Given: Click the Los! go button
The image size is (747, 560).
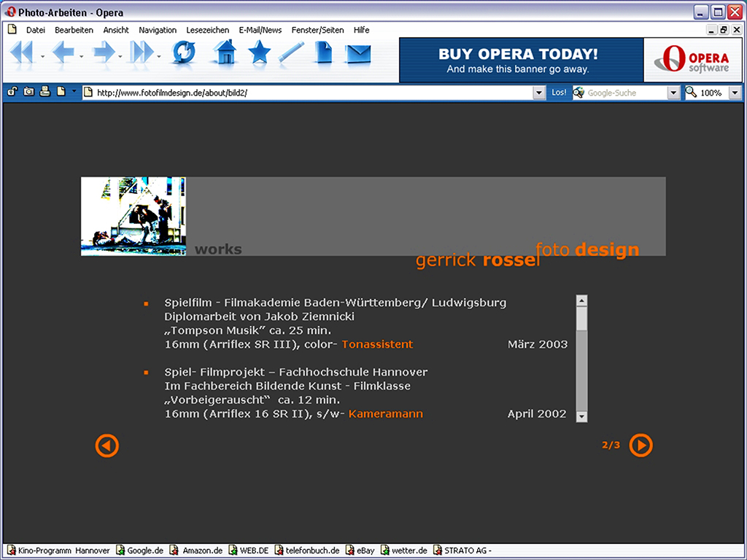Looking at the screenshot, I should 559,93.
